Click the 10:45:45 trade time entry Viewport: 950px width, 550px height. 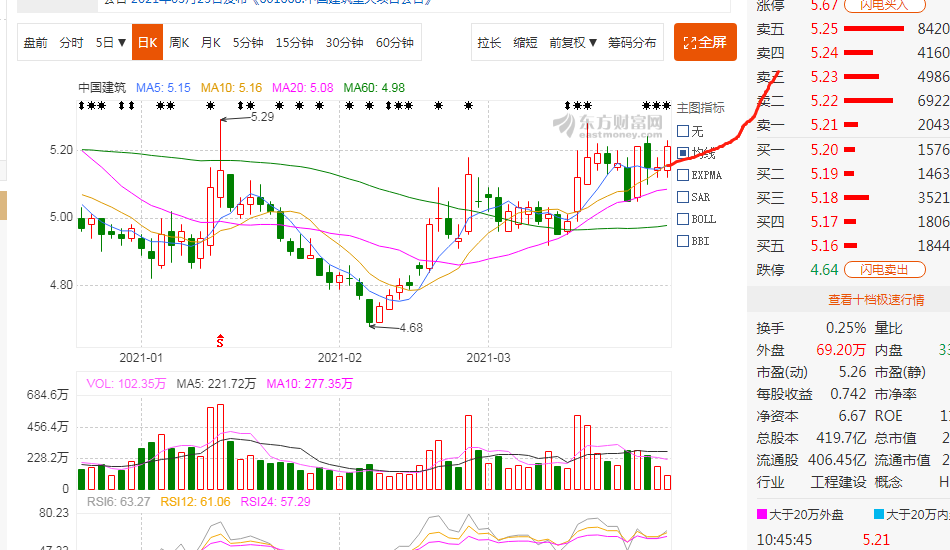pos(784,540)
